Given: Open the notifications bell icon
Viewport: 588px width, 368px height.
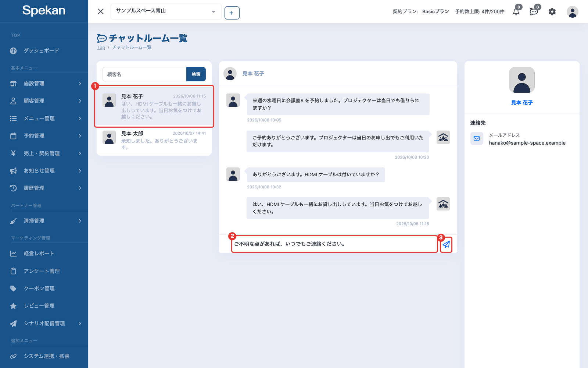Looking at the screenshot, I should [x=516, y=11].
